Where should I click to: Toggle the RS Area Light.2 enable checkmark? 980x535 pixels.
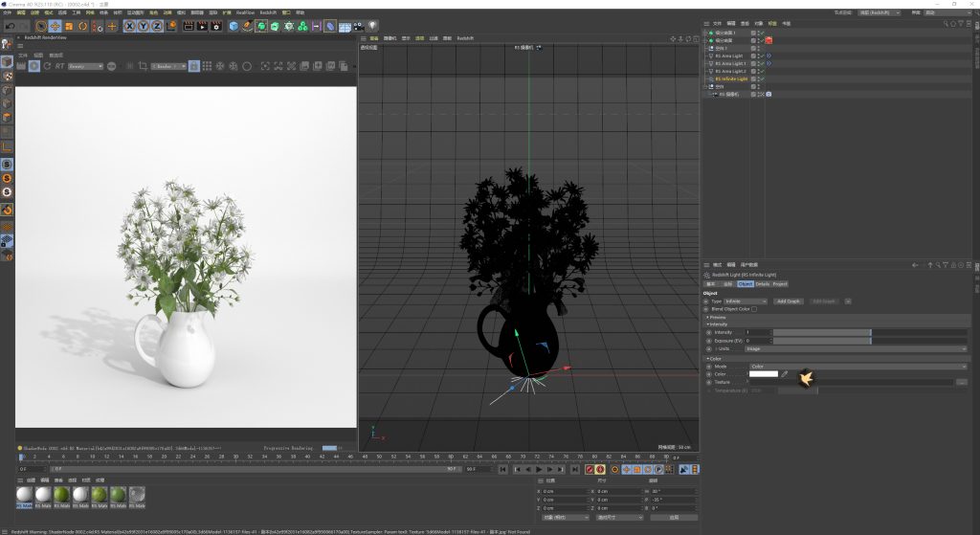pyautogui.click(x=763, y=71)
